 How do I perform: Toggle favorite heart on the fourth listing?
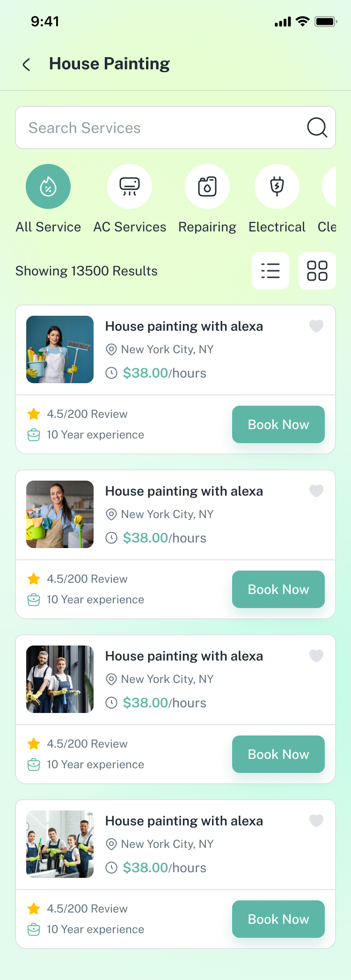coord(316,820)
